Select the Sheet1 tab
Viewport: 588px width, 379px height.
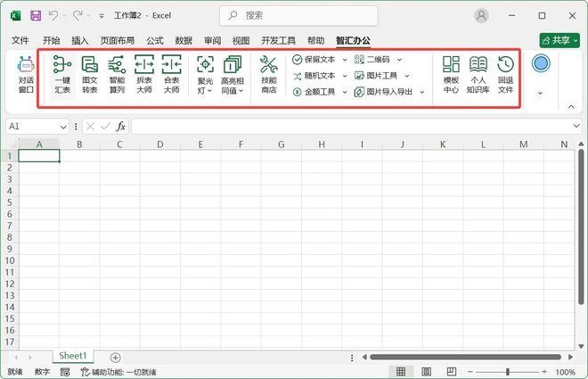pyautogui.click(x=73, y=356)
